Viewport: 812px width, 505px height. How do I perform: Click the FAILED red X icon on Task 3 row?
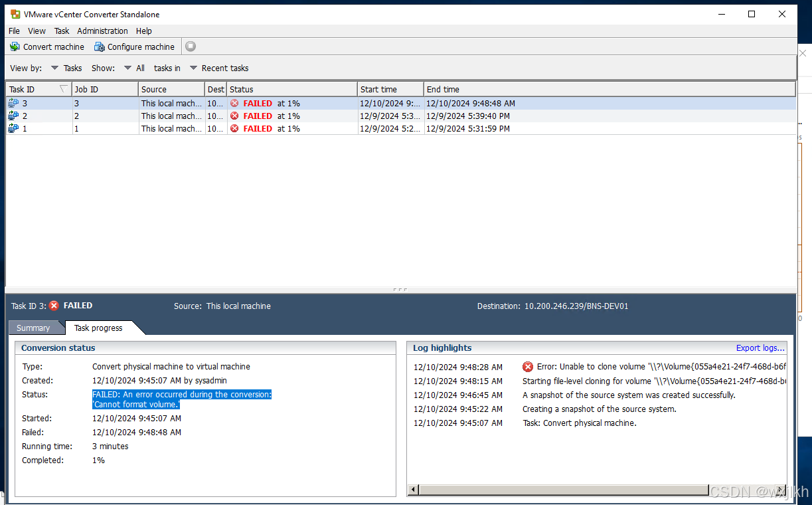234,103
